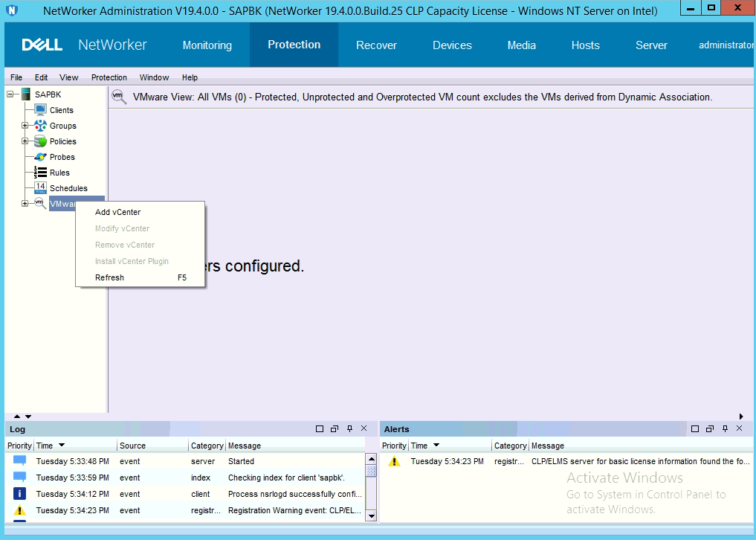
Task: Expand the VMware View tree node
Action: tap(25, 204)
